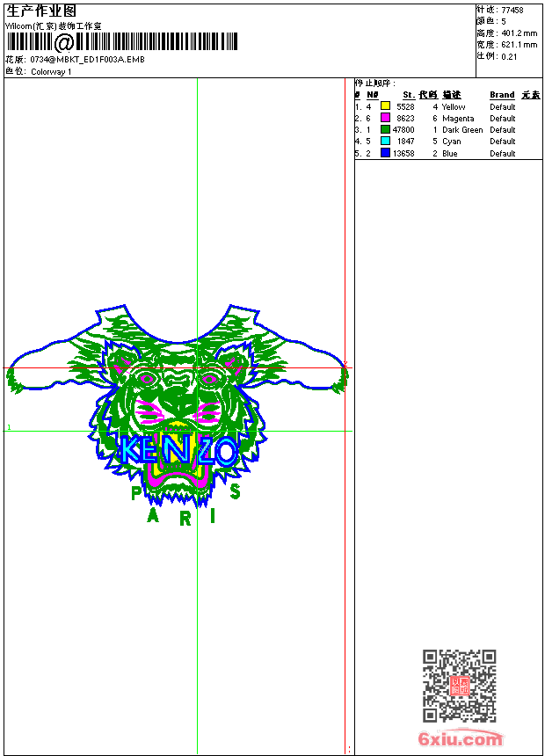Click the stitch count 8623
This screenshot has width=545, height=756.
coord(405,119)
